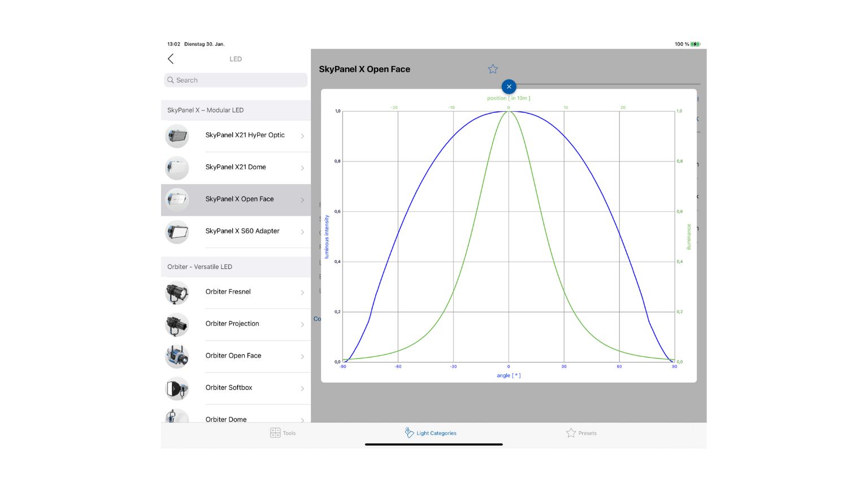Click the angle [ ° ] axis label
Image resolution: width=868 pixels, height=488 pixels.
click(x=509, y=376)
